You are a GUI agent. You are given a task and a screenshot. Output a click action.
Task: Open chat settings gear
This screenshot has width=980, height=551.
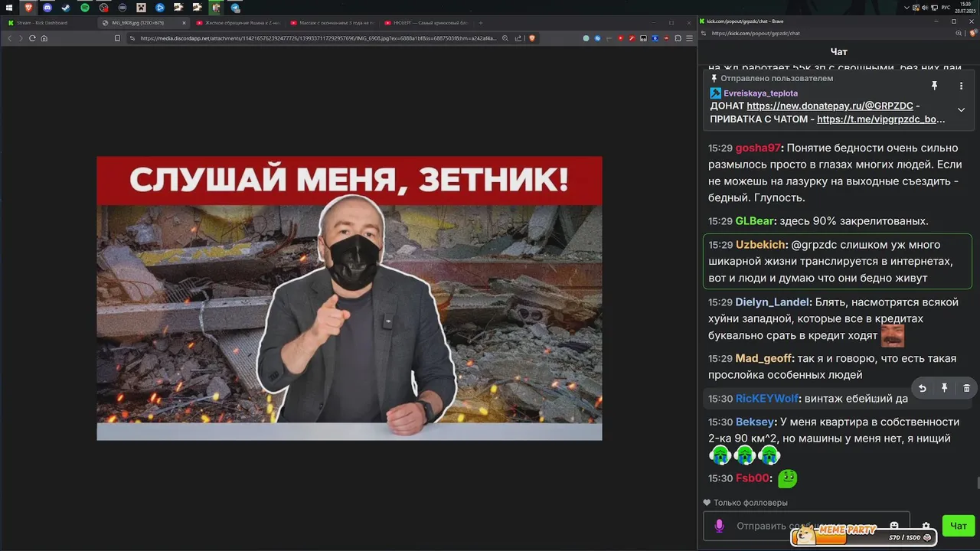[x=926, y=526]
